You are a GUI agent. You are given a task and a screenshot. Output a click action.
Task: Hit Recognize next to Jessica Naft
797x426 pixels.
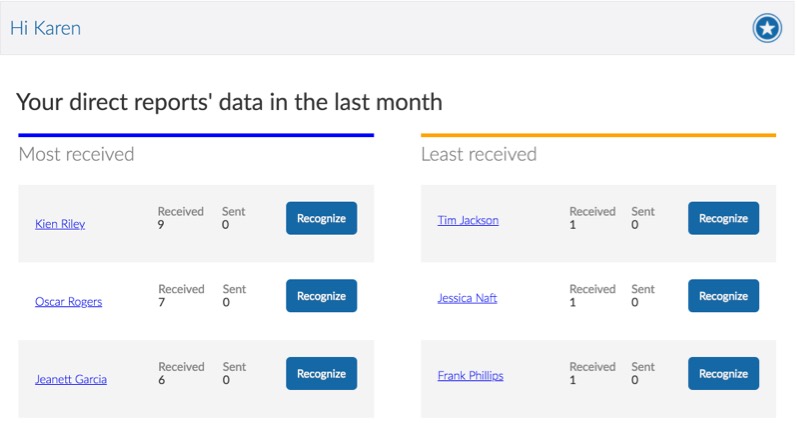723,296
